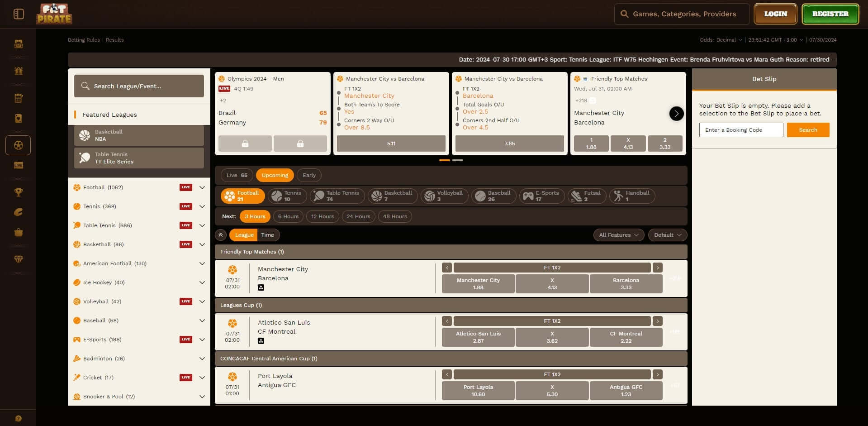Switch sorting toggle to Time
This screenshot has height=426, width=868.
coord(268,235)
